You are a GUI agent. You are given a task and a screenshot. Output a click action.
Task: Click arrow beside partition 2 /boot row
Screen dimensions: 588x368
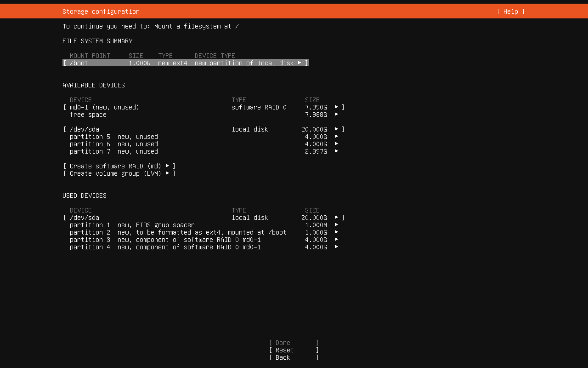pos(336,232)
